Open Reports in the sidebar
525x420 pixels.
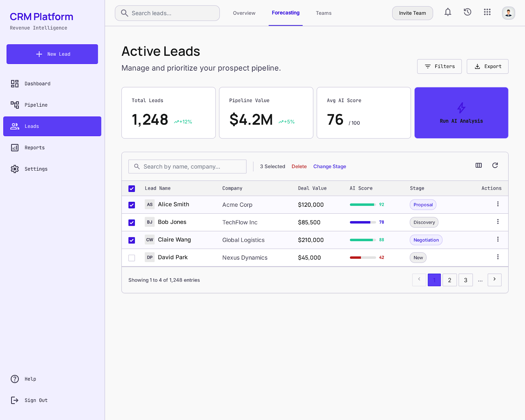click(x=52, y=148)
